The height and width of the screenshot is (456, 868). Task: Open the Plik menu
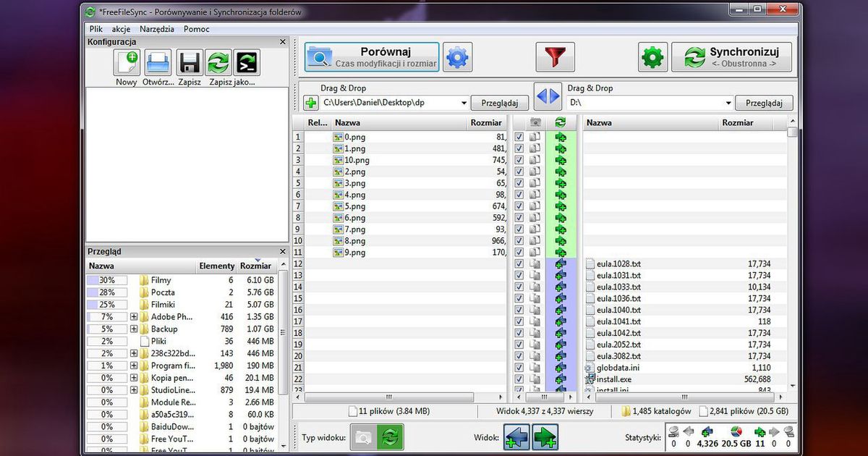click(x=95, y=29)
